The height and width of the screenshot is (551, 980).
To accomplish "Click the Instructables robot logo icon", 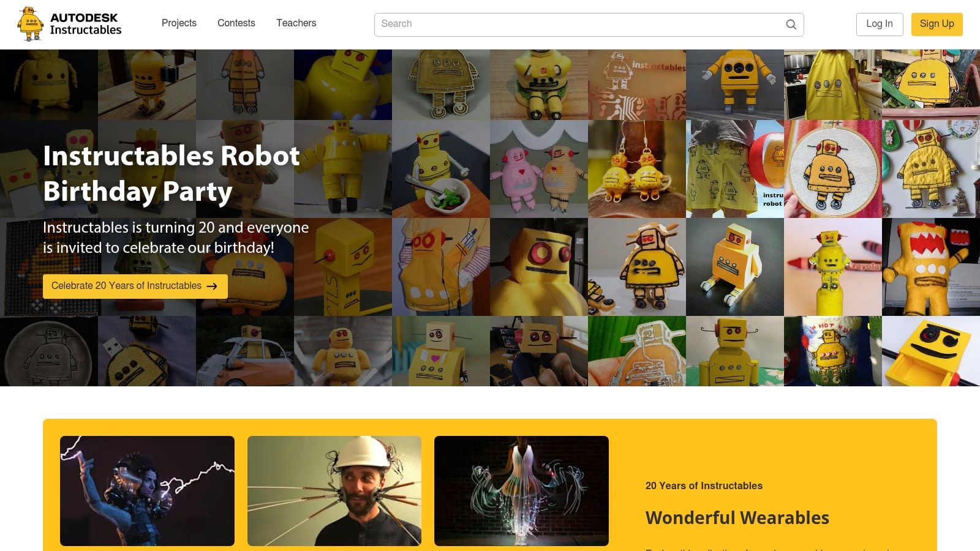I will pyautogui.click(x=30, y=24).
